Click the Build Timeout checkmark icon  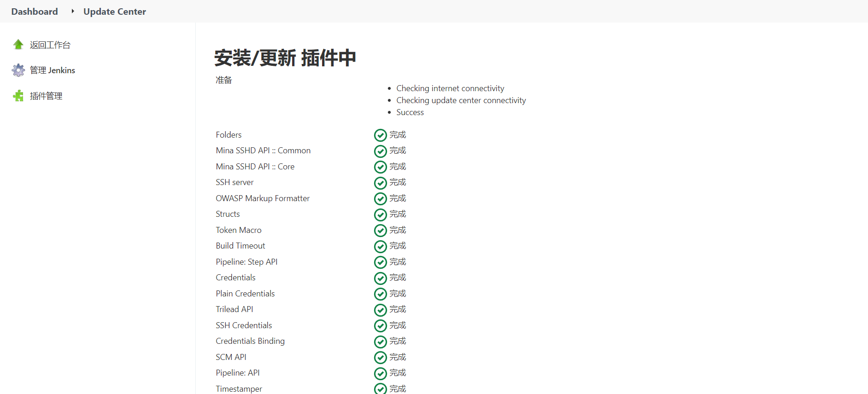coord(380,246)
